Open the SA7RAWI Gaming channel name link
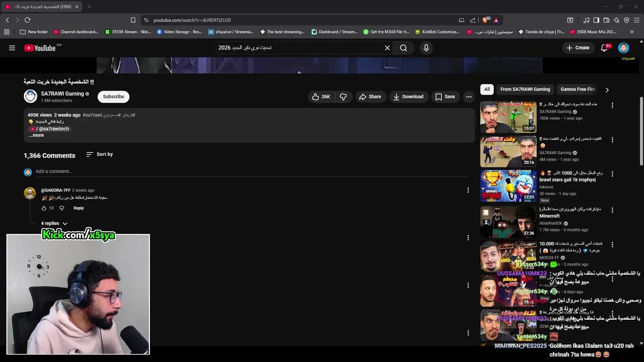Image resolution: width=644 pixels, height=362 pixels. (62, 94)
